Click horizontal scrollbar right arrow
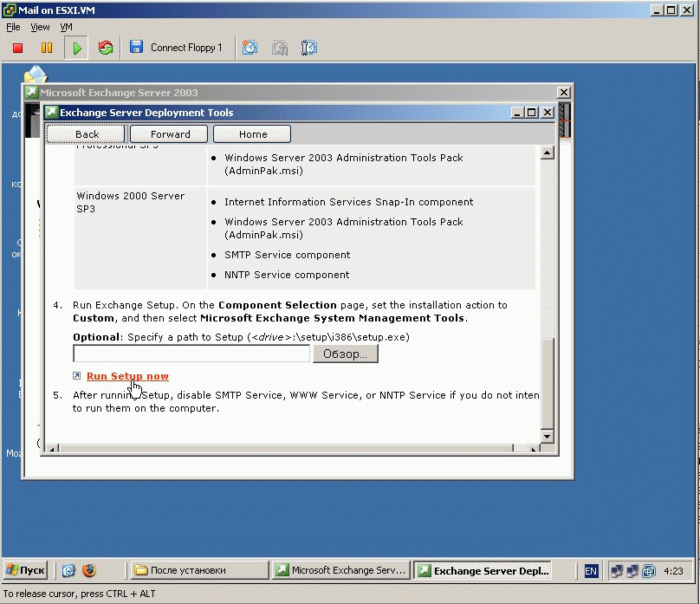The width and height of the screenshot is (700, 604). tap(534, 449)
